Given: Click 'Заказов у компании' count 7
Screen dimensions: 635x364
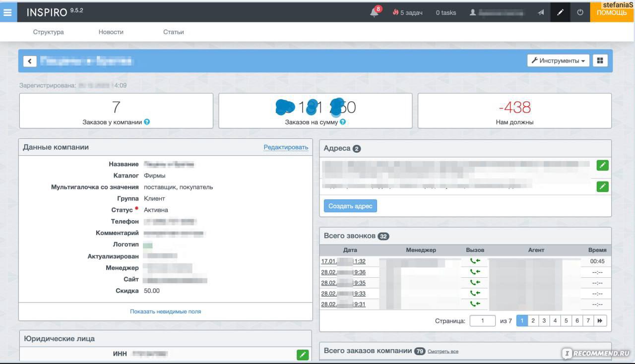Looking at the screenshot, I should [116, 107].
